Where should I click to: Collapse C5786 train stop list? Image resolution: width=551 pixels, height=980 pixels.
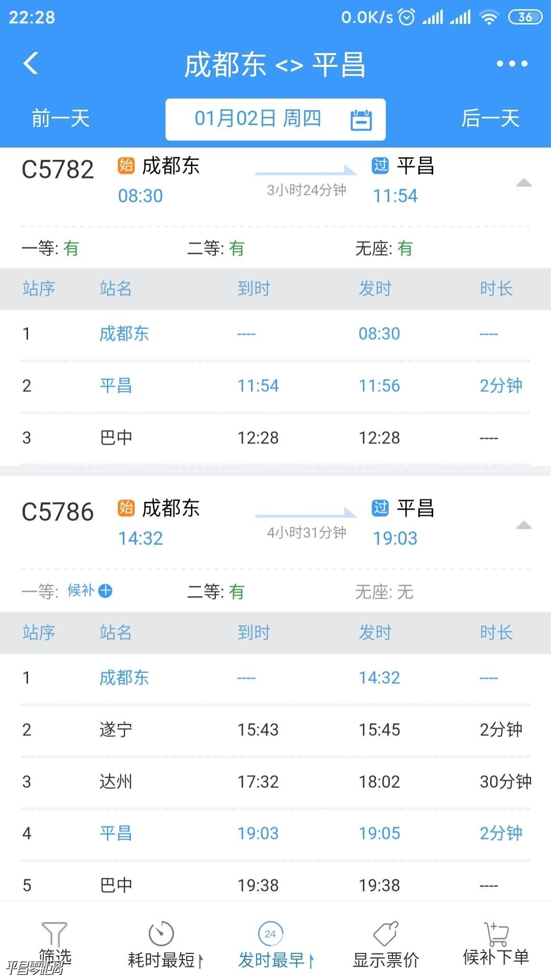click(524, 525)
